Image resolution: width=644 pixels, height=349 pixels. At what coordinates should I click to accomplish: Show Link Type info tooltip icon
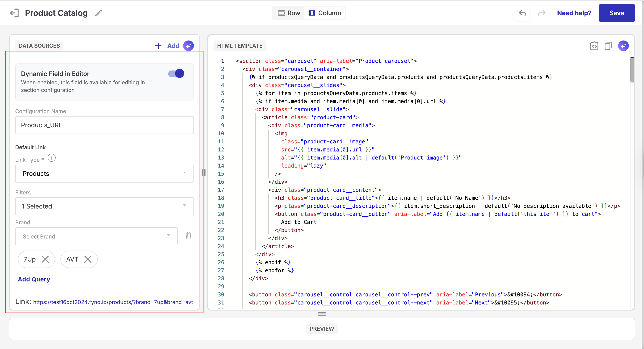point(51,158)
